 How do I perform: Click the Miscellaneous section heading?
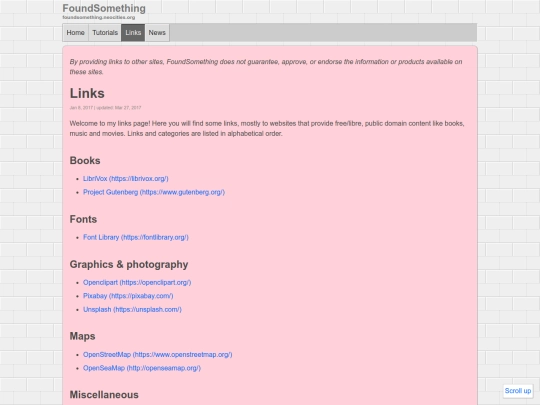click(104, 395)
